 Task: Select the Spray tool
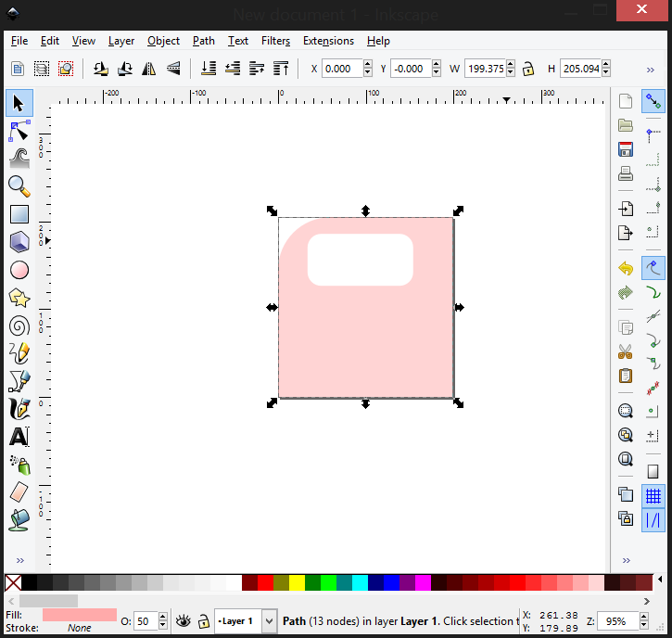(20, 465)
